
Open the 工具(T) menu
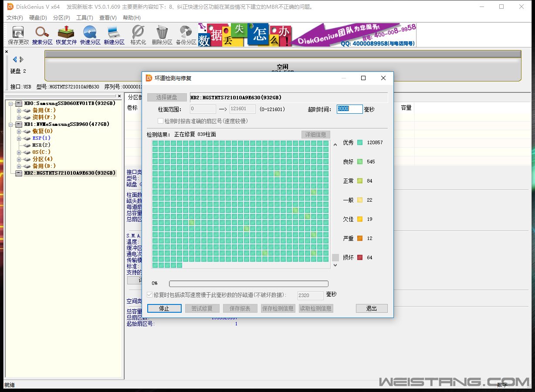(x=85, y=18)
